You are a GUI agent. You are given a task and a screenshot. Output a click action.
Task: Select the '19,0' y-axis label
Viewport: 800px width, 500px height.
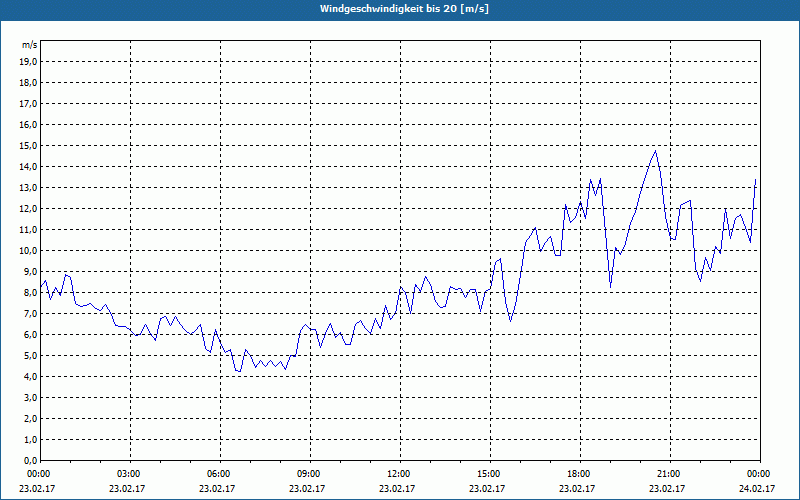[29, 62]
